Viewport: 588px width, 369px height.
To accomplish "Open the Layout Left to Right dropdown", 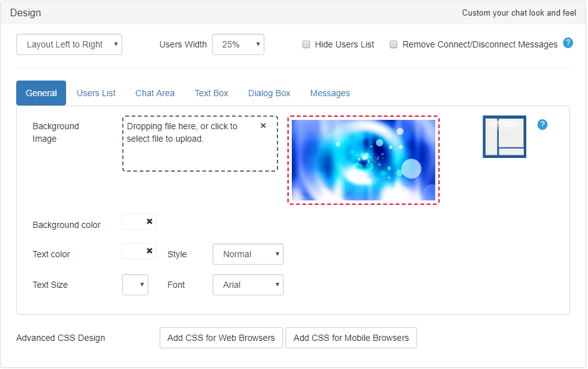I will (69, 44).
